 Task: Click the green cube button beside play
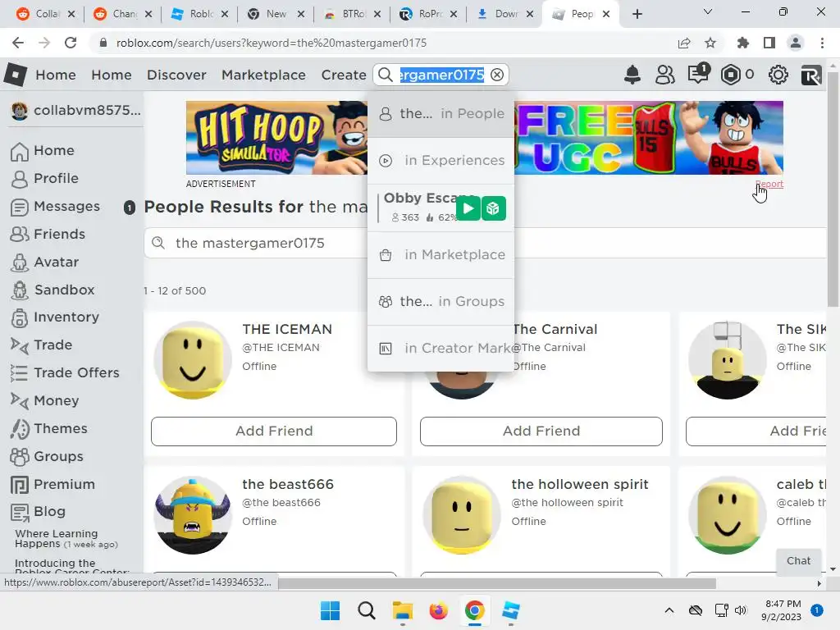[493, 208]
